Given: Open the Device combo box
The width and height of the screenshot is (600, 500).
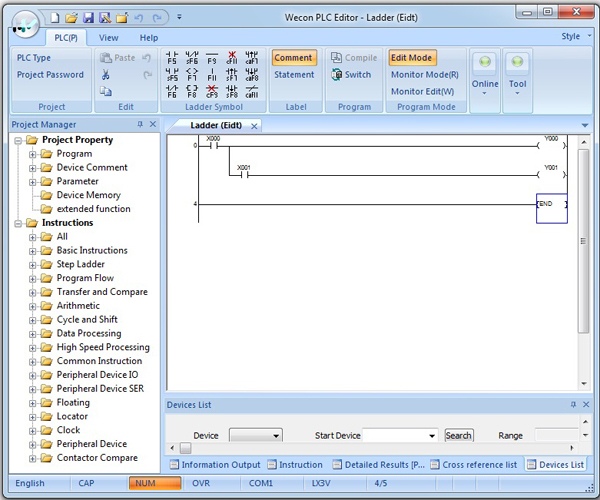Looking at the screenshot, I should (256, 435).
